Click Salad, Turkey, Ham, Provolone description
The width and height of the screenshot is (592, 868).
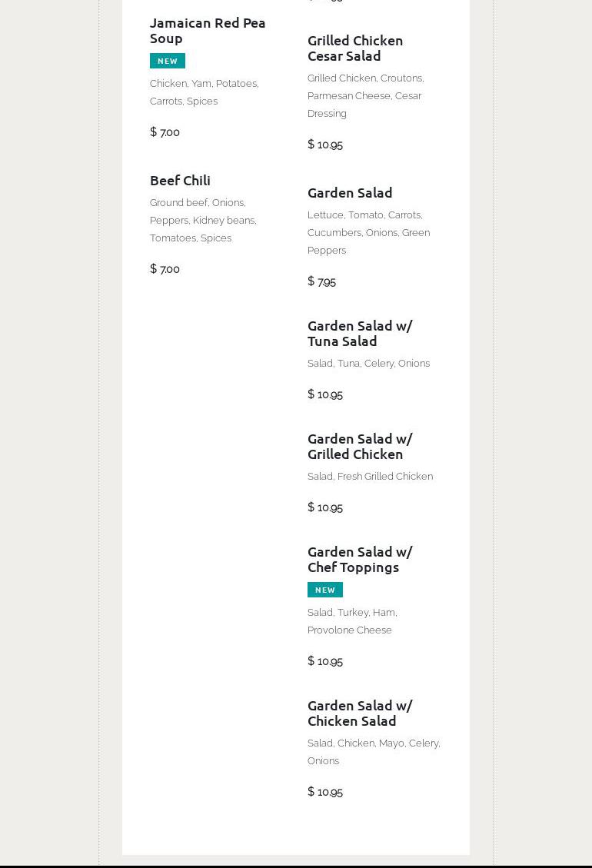[x=352, y=620]
